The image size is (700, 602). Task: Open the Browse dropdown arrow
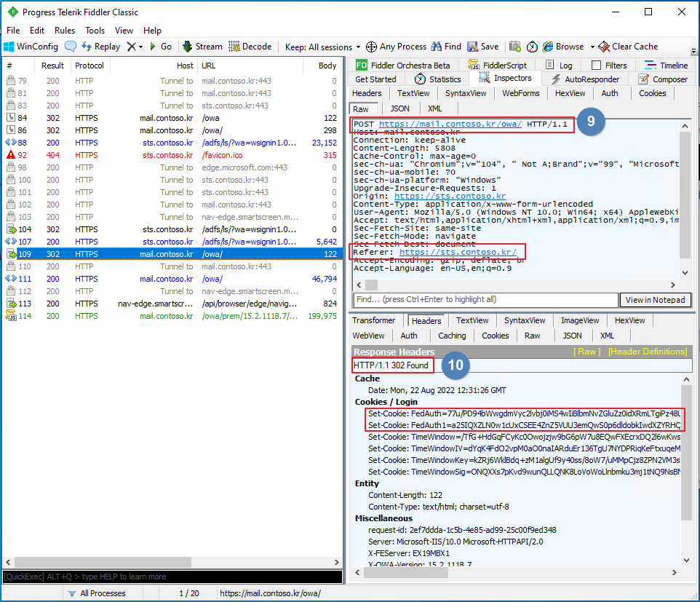592,47
